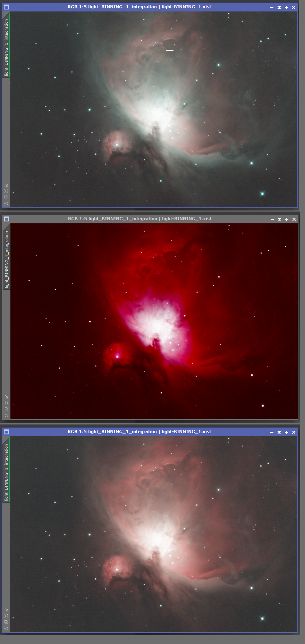This screenshot has width=305, height=644.
Task: Maximize the bottom image window
Action: point(286,432)
